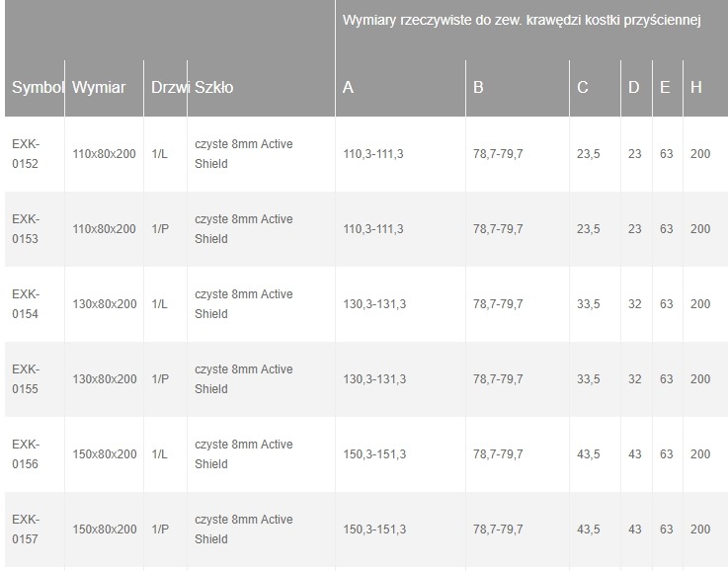Click the glass description in EXK-0155 row
The height and width of the screenshot is (571, 728).
(x=244, y=379)
